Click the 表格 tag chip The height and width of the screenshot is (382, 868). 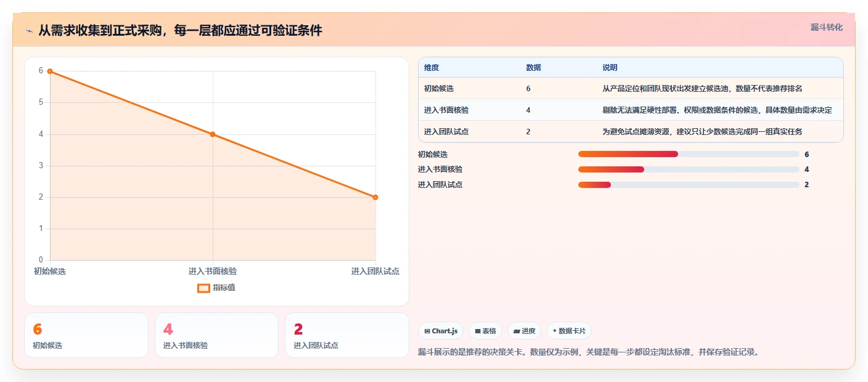[x=485, y=331]
